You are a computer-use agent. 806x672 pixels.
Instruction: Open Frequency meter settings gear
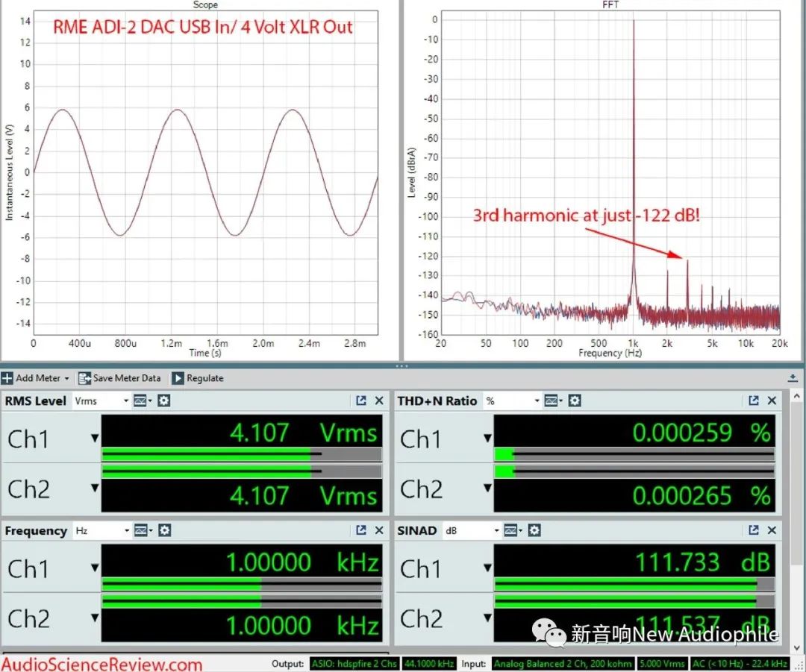coord(164,530)
